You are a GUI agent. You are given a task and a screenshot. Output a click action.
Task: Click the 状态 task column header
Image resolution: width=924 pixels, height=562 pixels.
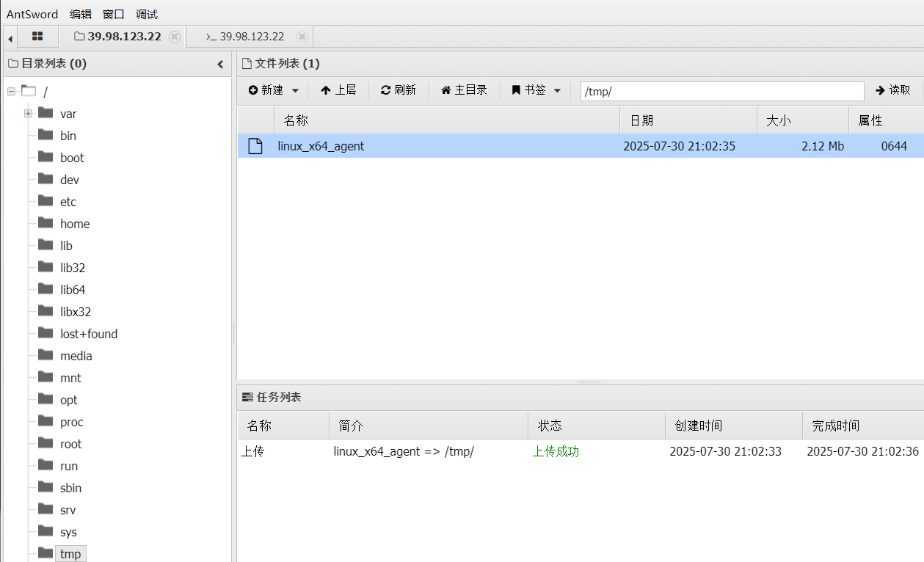coord(596,426)
